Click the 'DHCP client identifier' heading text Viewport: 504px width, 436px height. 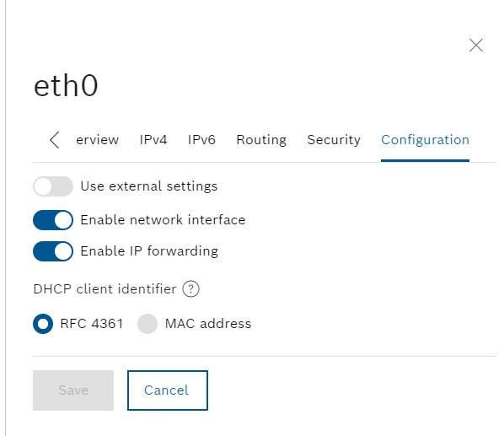tap(105, 289)
